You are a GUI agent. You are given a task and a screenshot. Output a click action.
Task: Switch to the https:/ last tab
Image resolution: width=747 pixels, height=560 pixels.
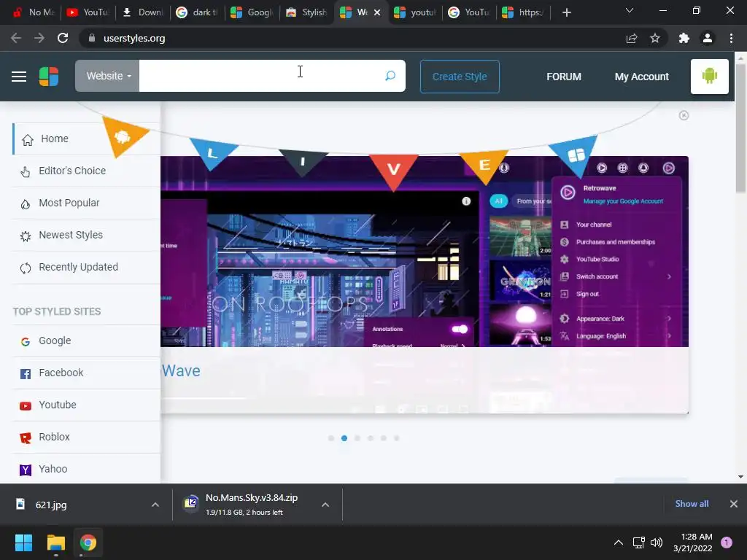pyautogui.click(x=524, y=12)
